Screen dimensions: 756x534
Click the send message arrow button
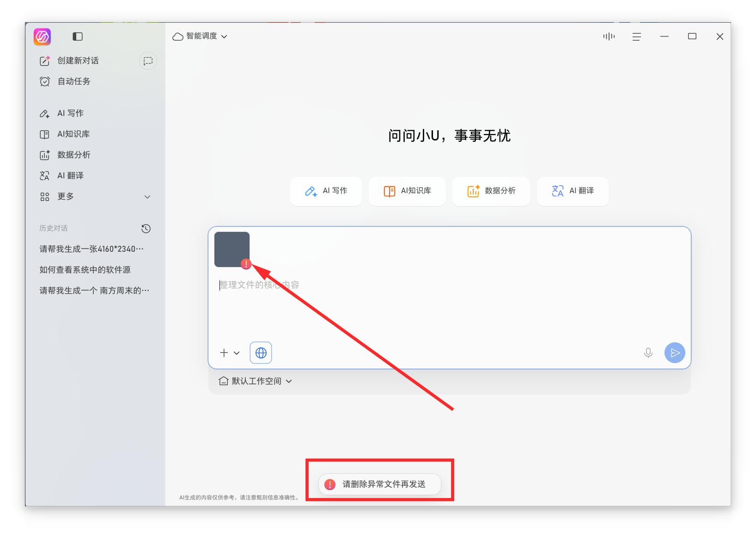coord(675,353)
